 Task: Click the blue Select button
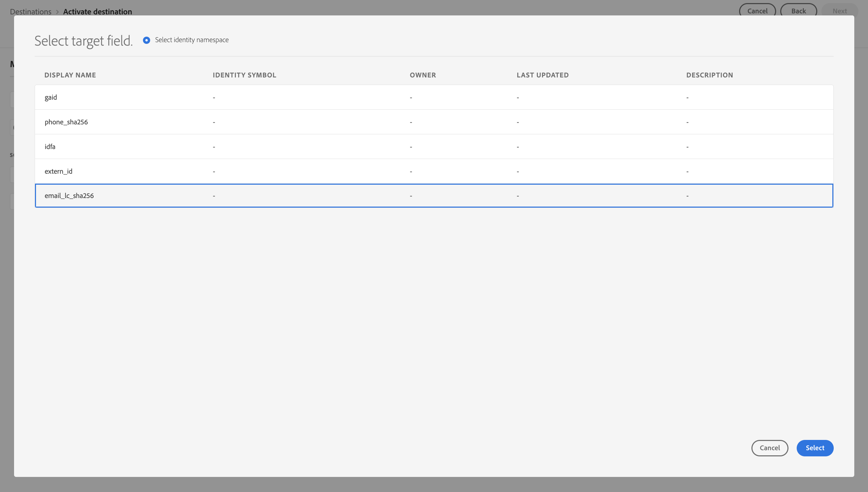tap(815, 448)
